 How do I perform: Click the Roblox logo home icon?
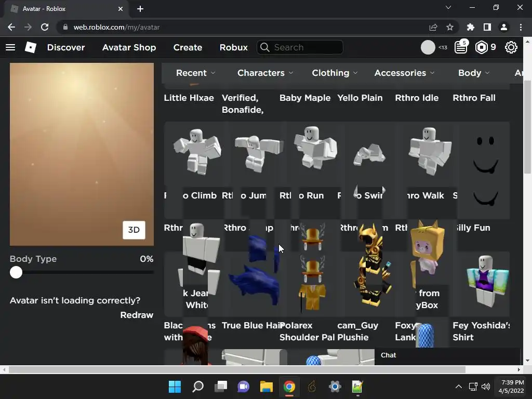[31, 47]
